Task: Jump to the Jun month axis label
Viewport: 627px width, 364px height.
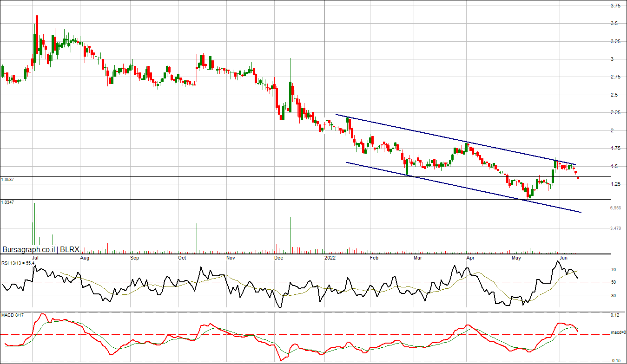Action: pyautogui.click(x=563, y=257)
